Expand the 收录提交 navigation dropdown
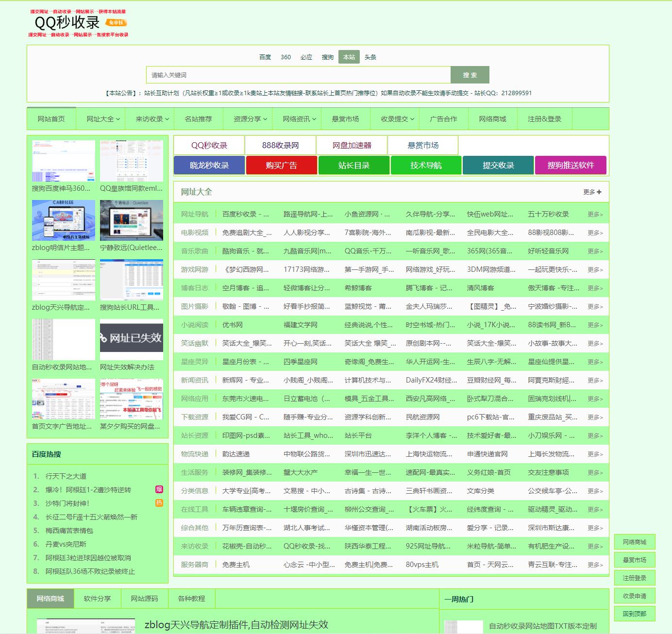672x634 pixels. coord(397,119)
